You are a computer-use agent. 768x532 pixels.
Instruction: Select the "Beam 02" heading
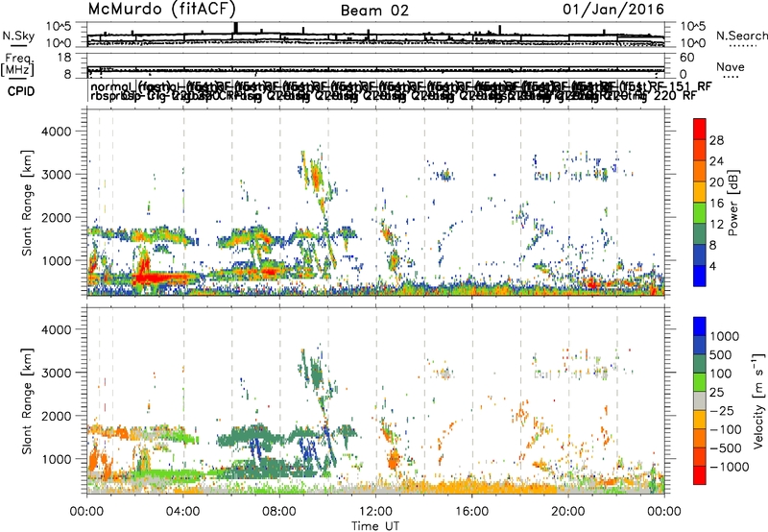[374, 11]
